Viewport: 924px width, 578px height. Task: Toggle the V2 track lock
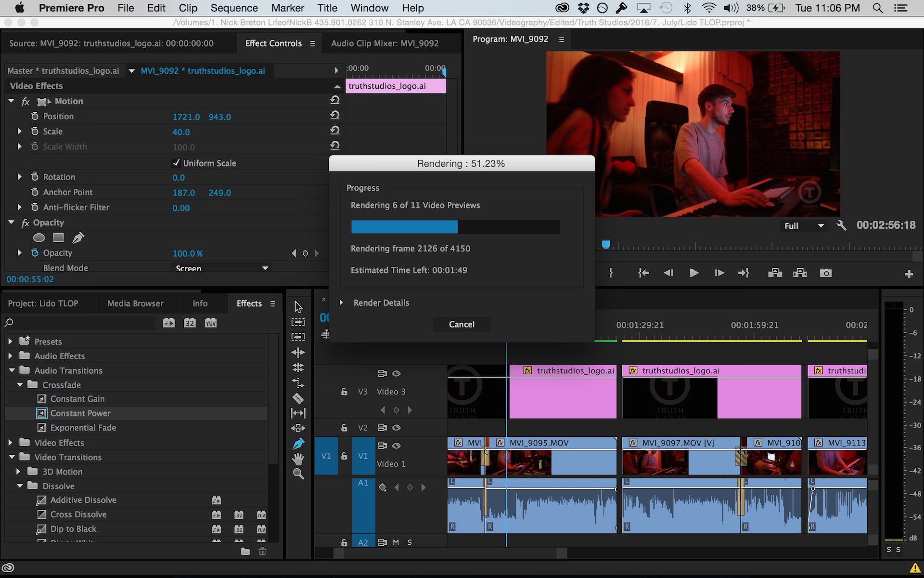point(344,428)
